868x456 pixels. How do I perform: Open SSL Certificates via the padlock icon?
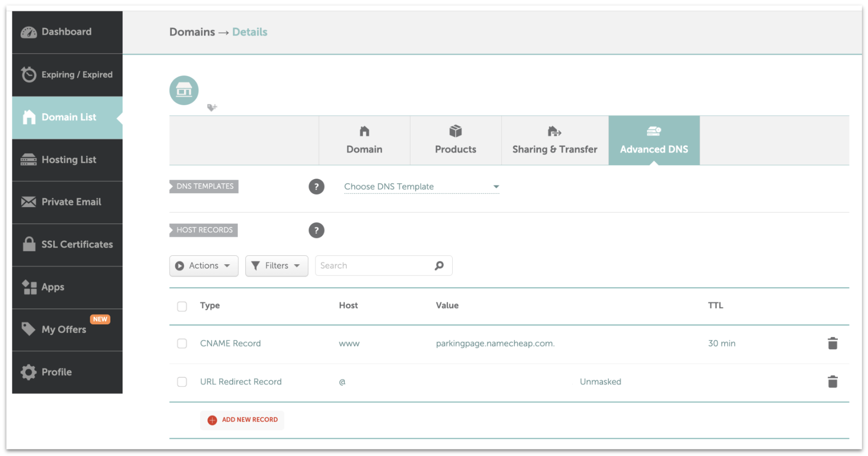(x=29, y=244)
